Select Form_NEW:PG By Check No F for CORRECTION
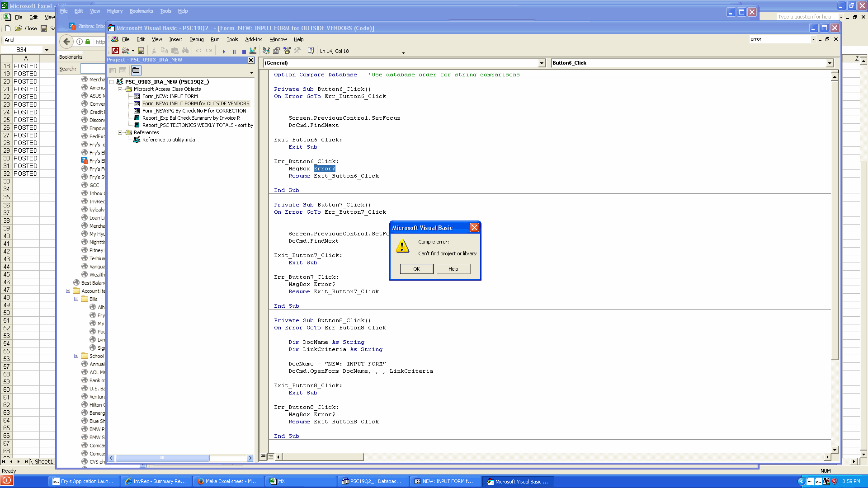 tap(194, 111)
